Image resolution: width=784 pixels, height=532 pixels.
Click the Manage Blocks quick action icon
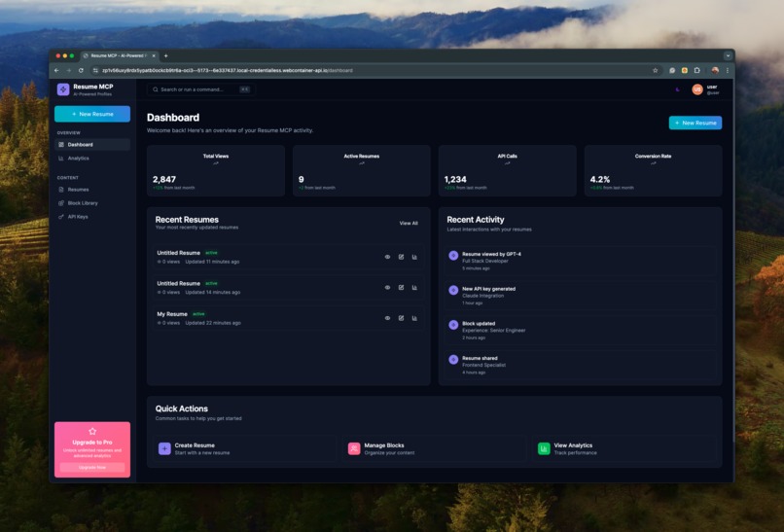click(x=354, y=448)
